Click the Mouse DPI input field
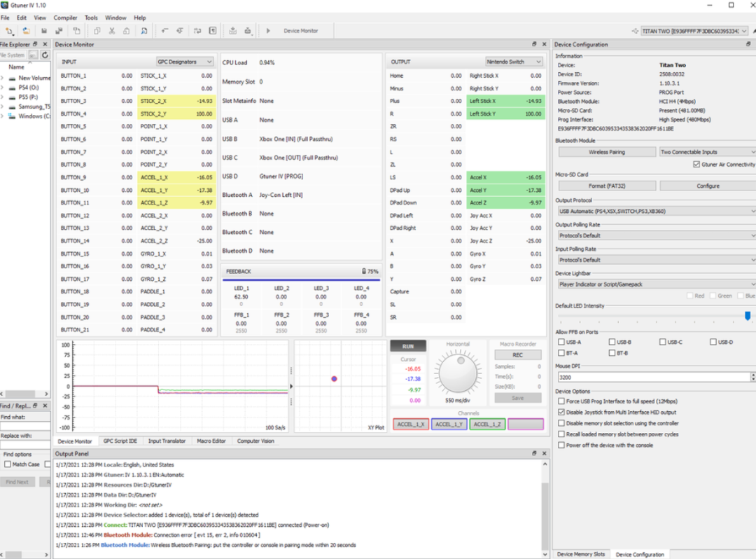This screenshot has height=559, width=756. [x=651, y=377]
